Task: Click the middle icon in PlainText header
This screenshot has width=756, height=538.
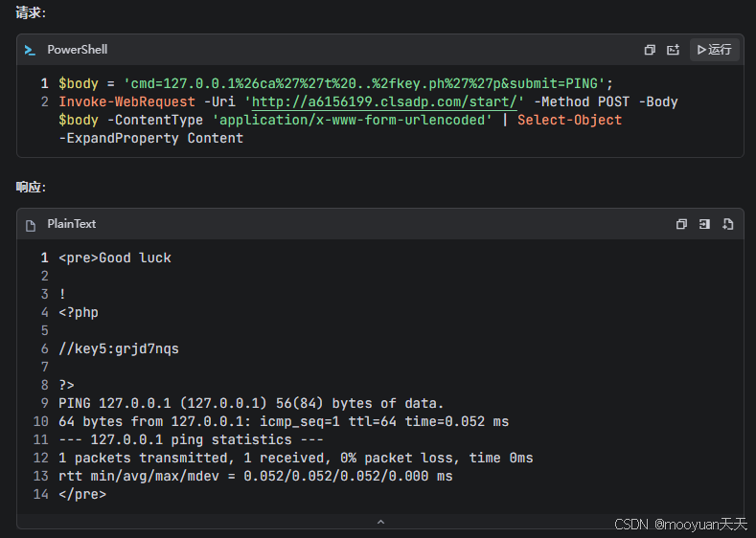Action: pos(704,224)
